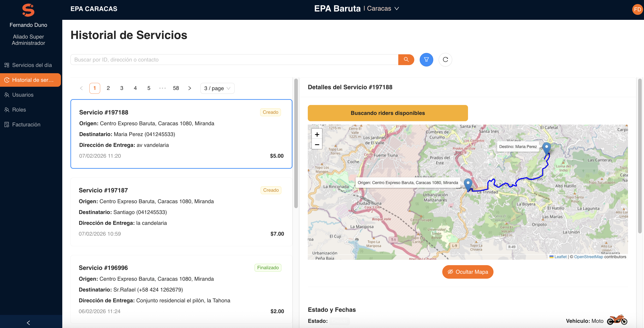Select the Servicio #197187 card
The height and width of the screenshot is (328, 644).
(181, 212)
